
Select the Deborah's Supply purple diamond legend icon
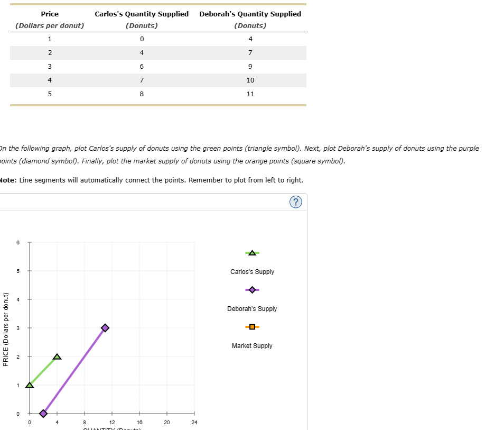251,289
